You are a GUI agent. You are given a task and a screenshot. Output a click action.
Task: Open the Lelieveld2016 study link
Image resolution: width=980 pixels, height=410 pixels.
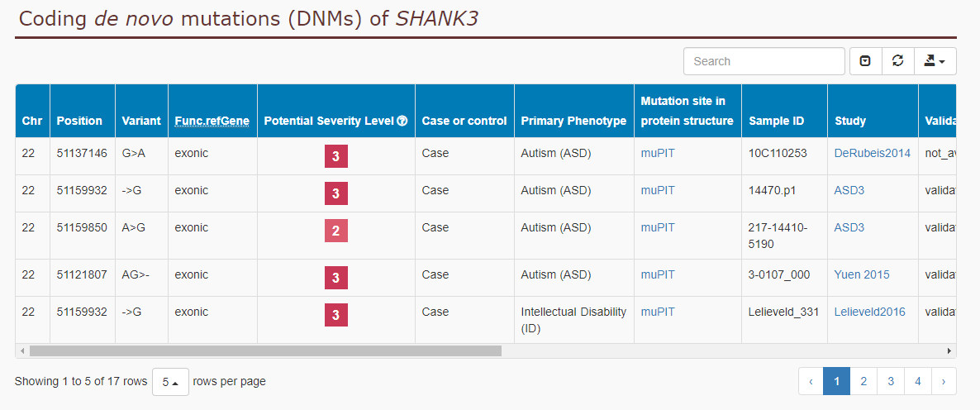point(869,312)
